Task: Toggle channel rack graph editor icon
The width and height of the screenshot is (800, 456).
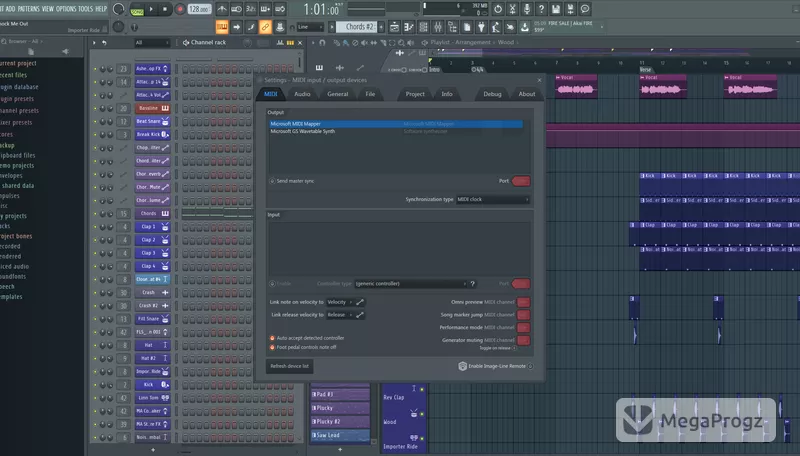Action: 280,43
